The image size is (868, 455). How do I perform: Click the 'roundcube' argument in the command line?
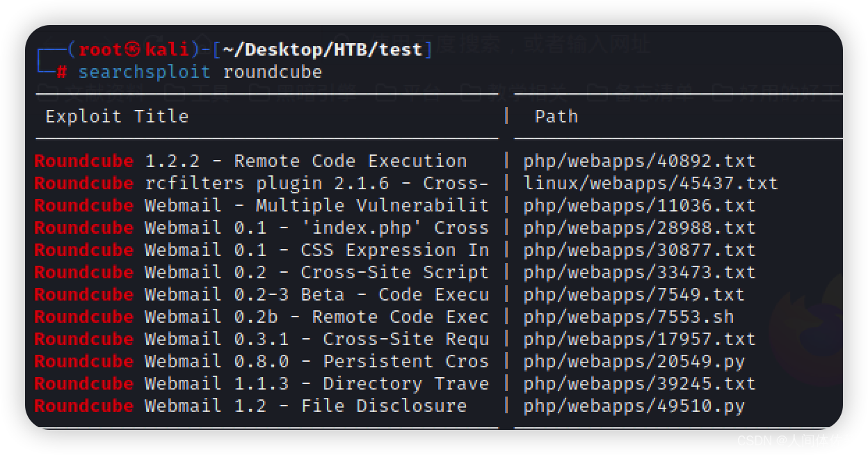273,72
